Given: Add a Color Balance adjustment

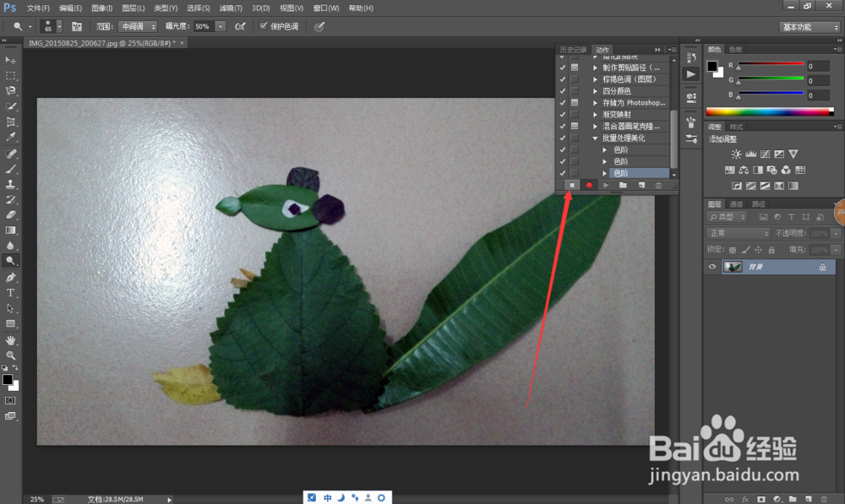Looking at the screenshot, I should [x=744, y=171].
